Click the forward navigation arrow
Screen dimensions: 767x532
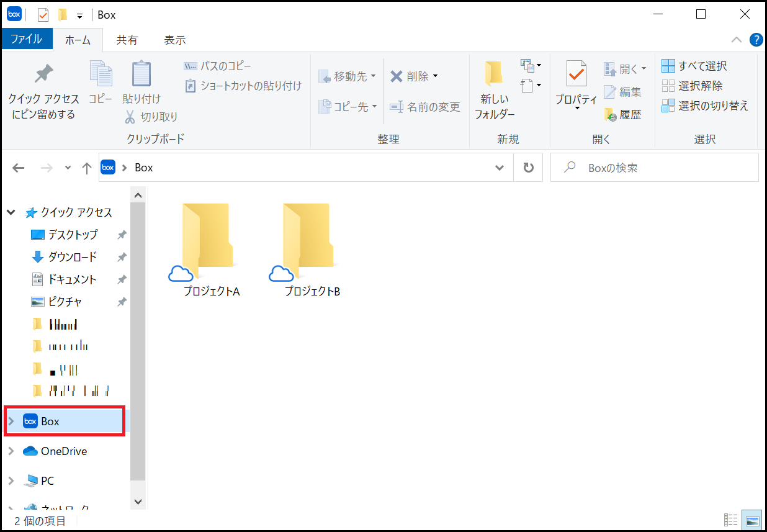pos(47,168)
